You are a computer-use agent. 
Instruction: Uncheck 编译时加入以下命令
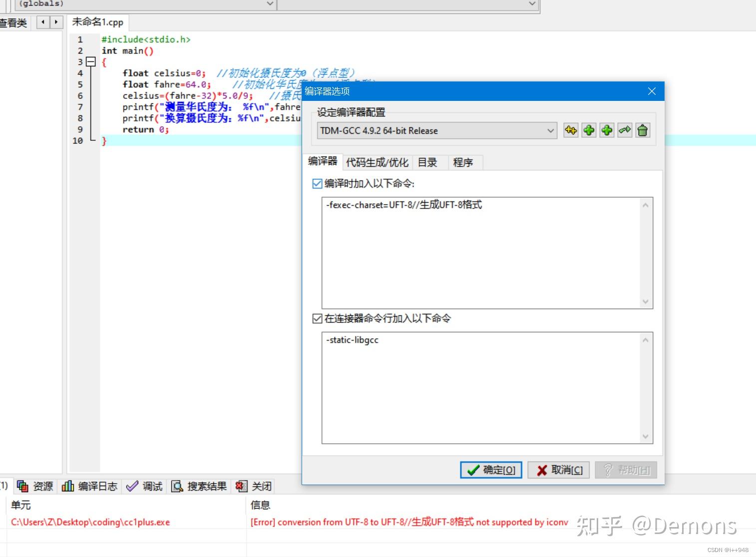click(x=318, y=184)
